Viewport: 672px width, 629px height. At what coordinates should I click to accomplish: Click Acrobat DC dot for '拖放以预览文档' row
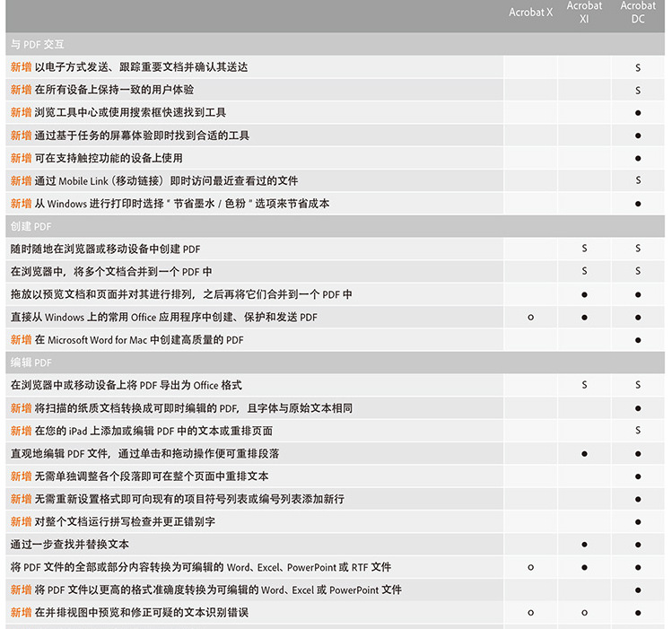(638, 295)
